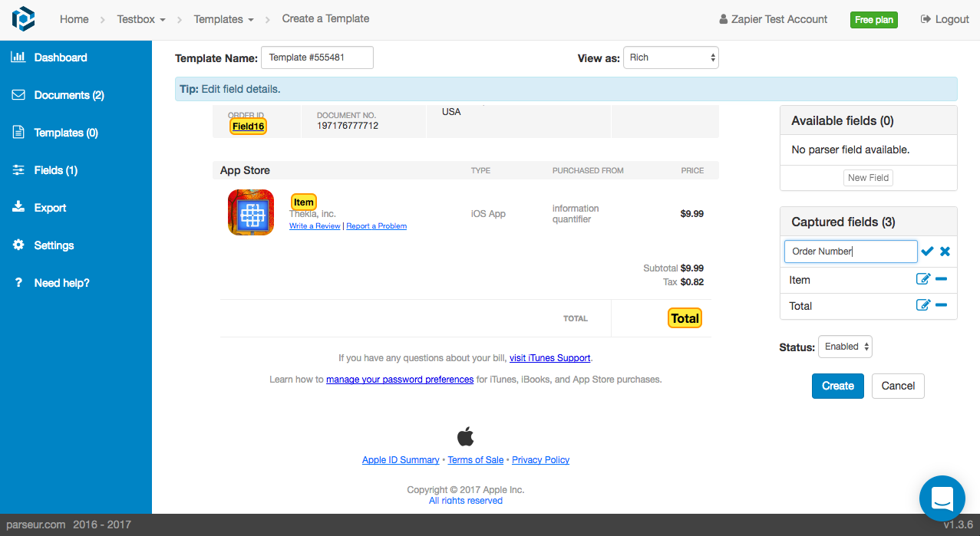
Task: Click the Order Number field name input
Action: pyautogui.click(x=850, y=252)
